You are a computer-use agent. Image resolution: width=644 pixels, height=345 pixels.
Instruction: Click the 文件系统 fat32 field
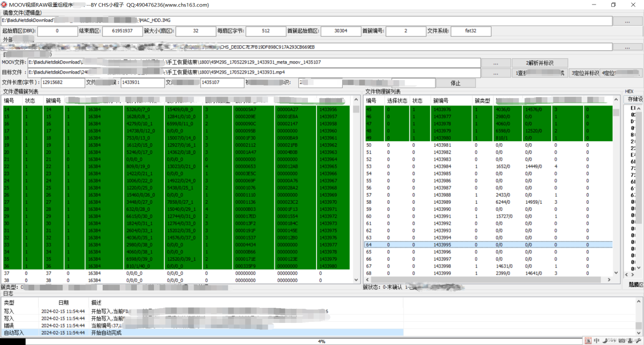(x=470, y=31)
